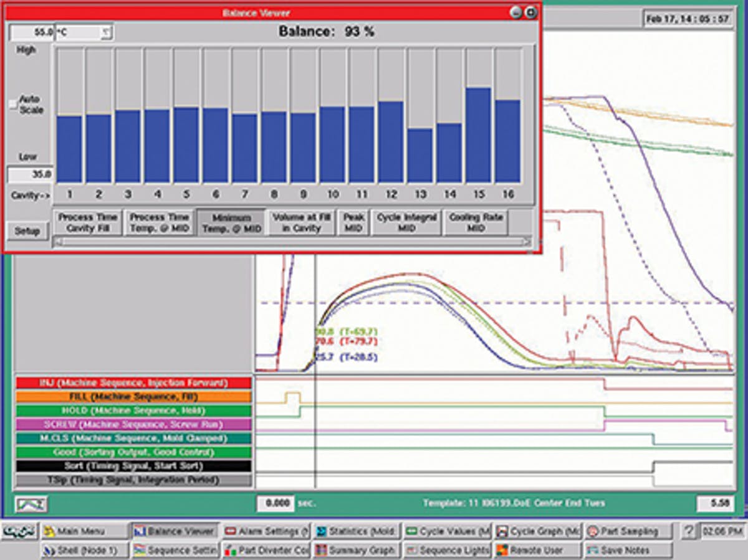Open the Sequence Lights window
The height and width of the screenshot is (560, 748).
point(448,550)
